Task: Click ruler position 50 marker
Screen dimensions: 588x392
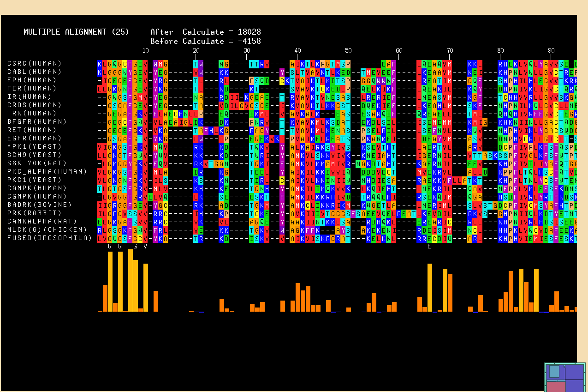Action: pos(348,50)
